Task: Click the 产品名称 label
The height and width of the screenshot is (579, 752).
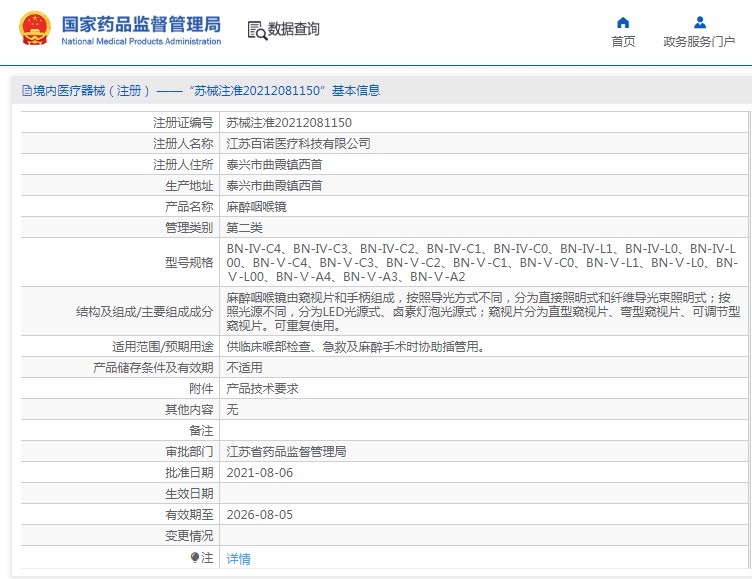Action: tap(189, 207)
